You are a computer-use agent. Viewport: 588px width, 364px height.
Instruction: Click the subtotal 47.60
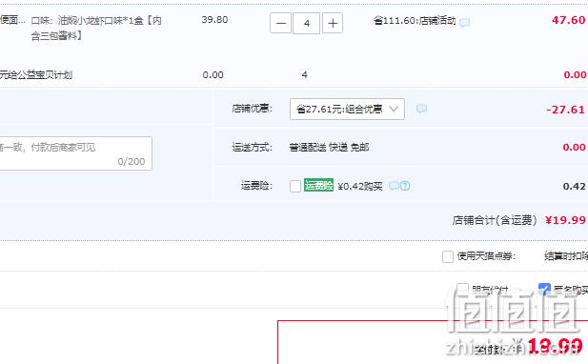[569, 20]
